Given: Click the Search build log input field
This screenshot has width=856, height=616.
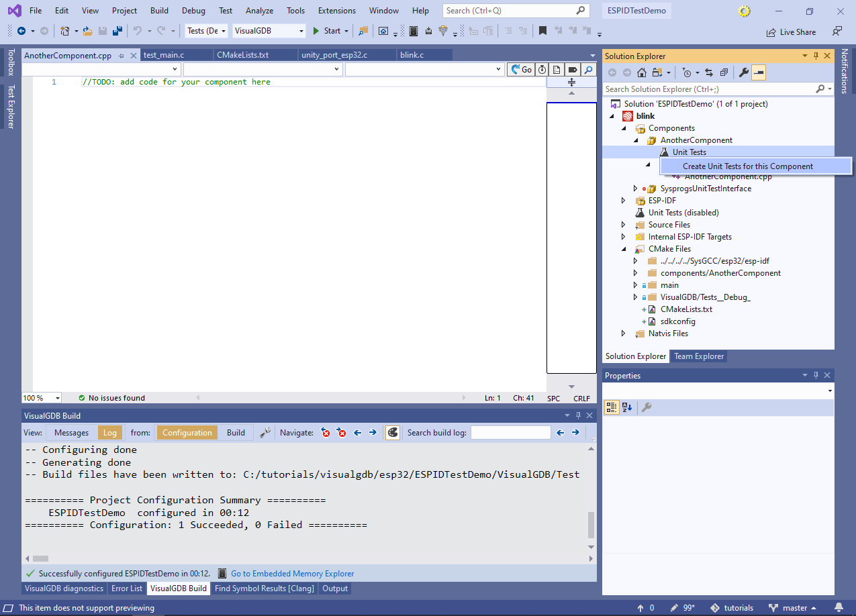Looking at the screenshot, I should pos(510,433).
